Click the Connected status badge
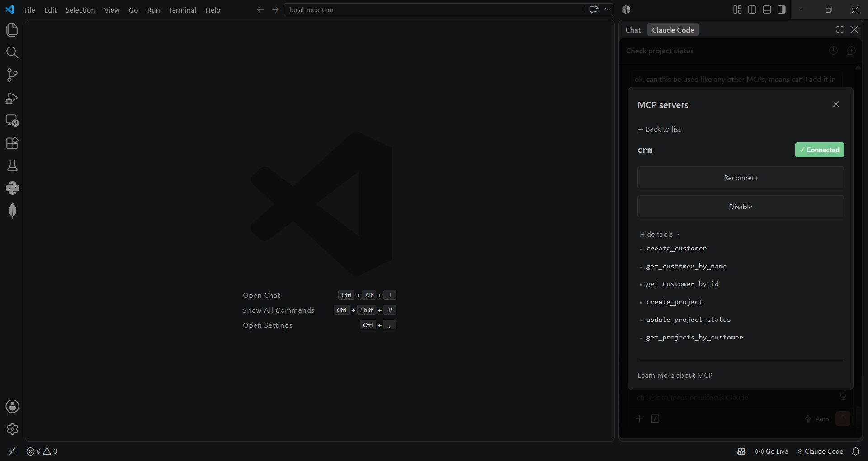Image resolution: width=868 pixels, height=461 pixels. point(819,150)
